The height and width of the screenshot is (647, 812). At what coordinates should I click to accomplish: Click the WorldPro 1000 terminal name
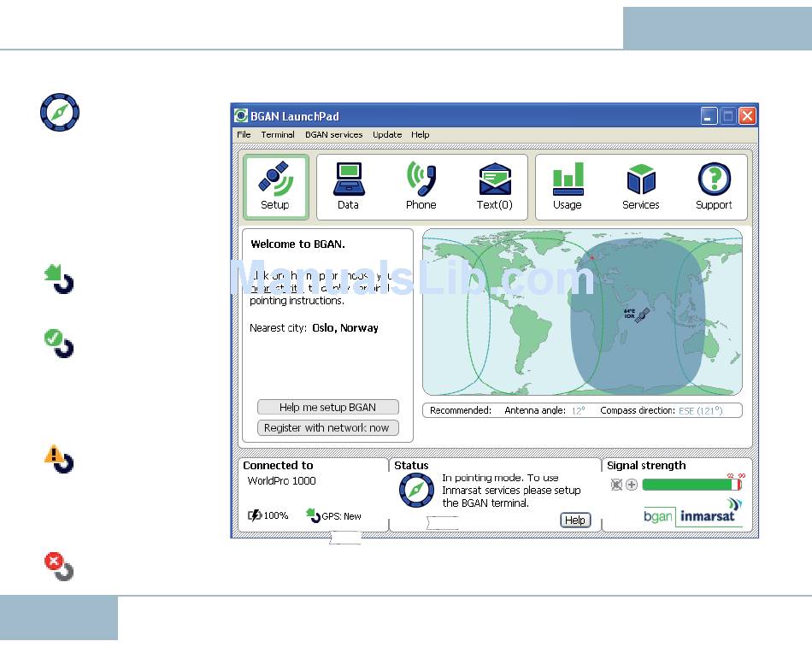click(x=282, y=480)
